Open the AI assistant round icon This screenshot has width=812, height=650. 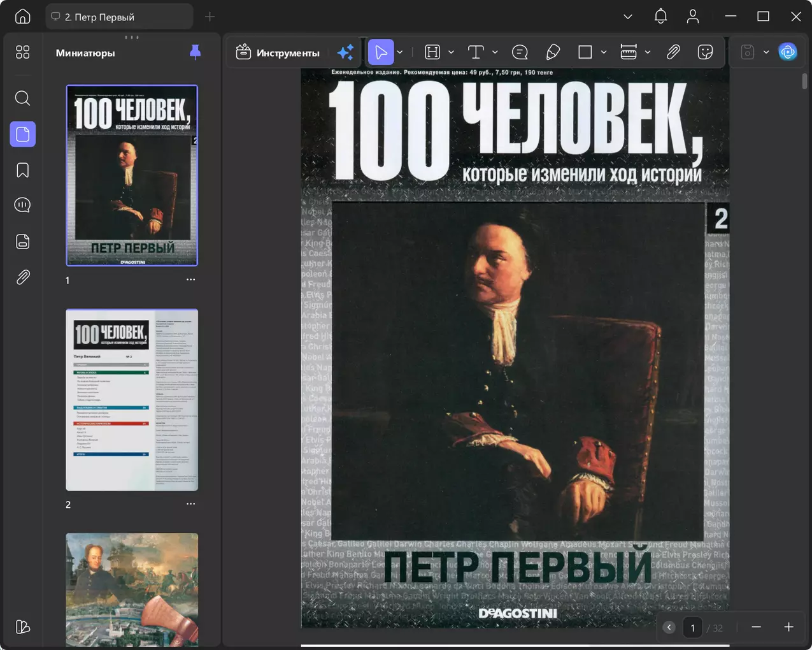tap(788, 52)
